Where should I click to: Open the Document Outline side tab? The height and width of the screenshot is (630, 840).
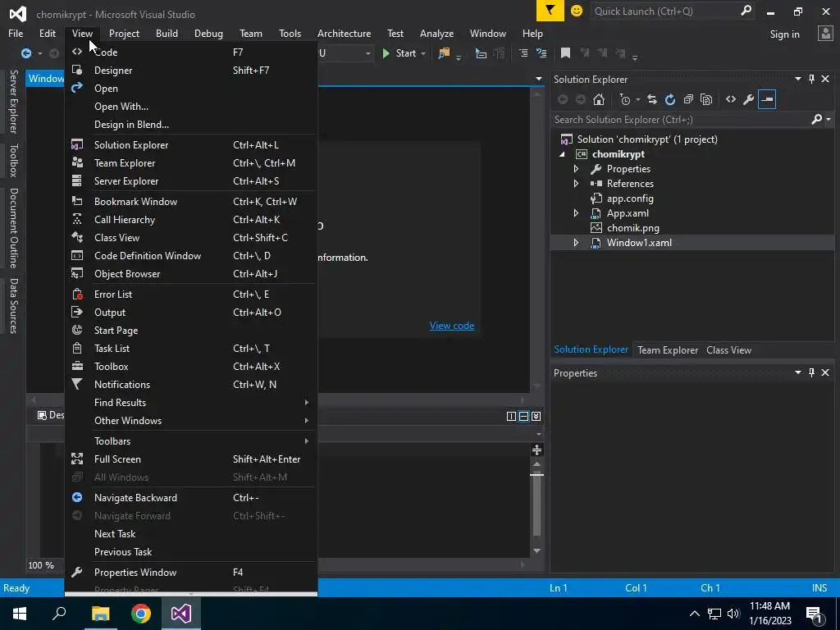click(x=14, y=228)
